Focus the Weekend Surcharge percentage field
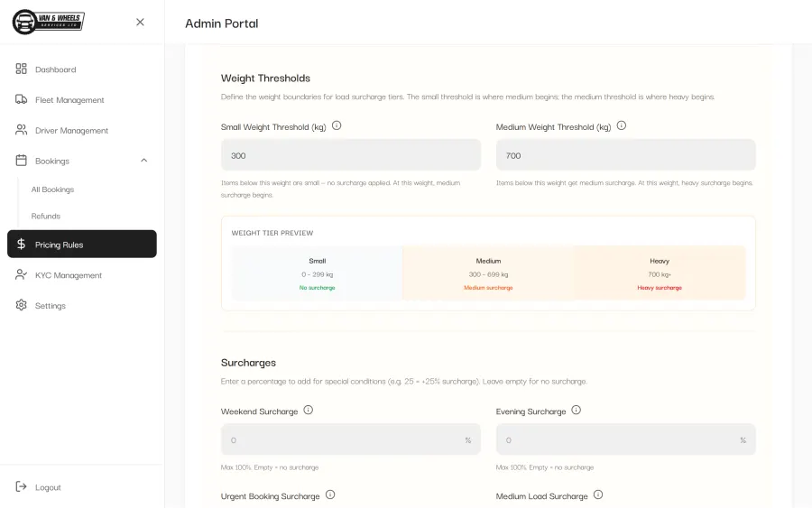812x508 pixels. (351, 439)
